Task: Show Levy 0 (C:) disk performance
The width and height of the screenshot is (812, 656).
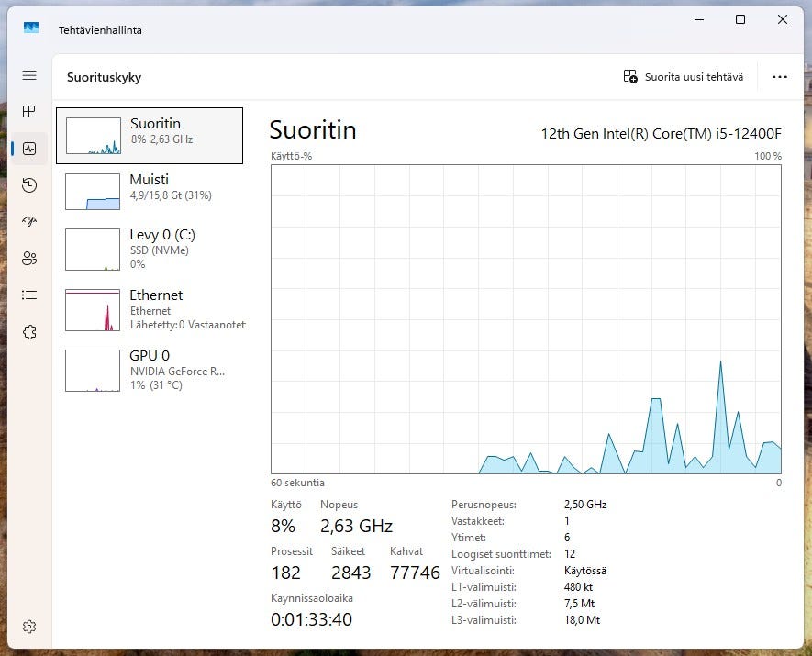Action: pos(150,249)
